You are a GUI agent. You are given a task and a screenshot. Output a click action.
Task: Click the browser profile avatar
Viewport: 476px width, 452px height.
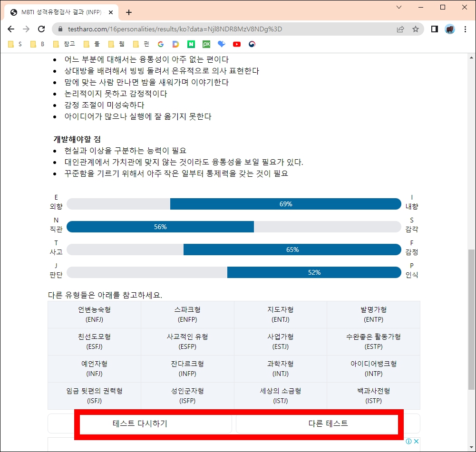[450, 29]
